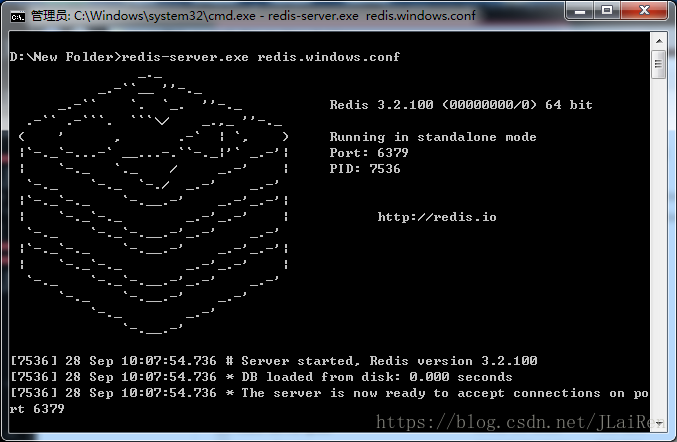Image resolution: width=677 pixels, height=442 pixels.
Task: Click the 'DB loaded from disk: 0.000 seconds' log line
Action: (x=261, y=377)
